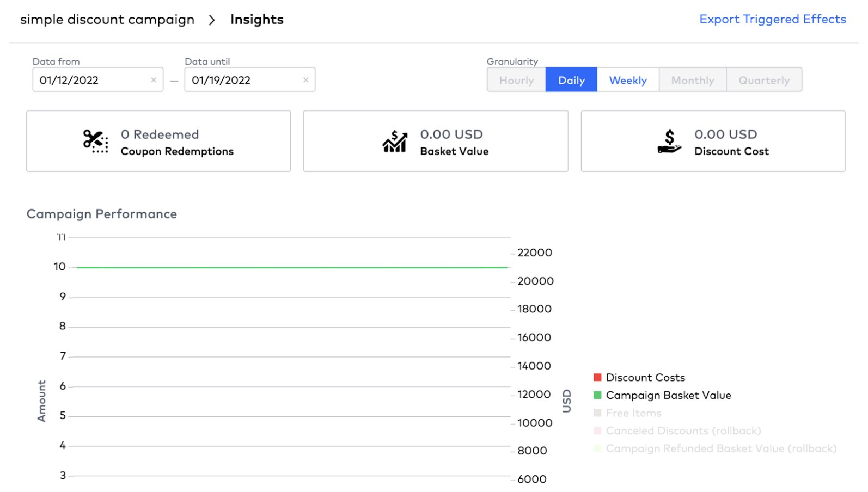868x492 pixels.
Task: Clear the Data from date field
Action: pyautogui.click(x=154, y=80)
